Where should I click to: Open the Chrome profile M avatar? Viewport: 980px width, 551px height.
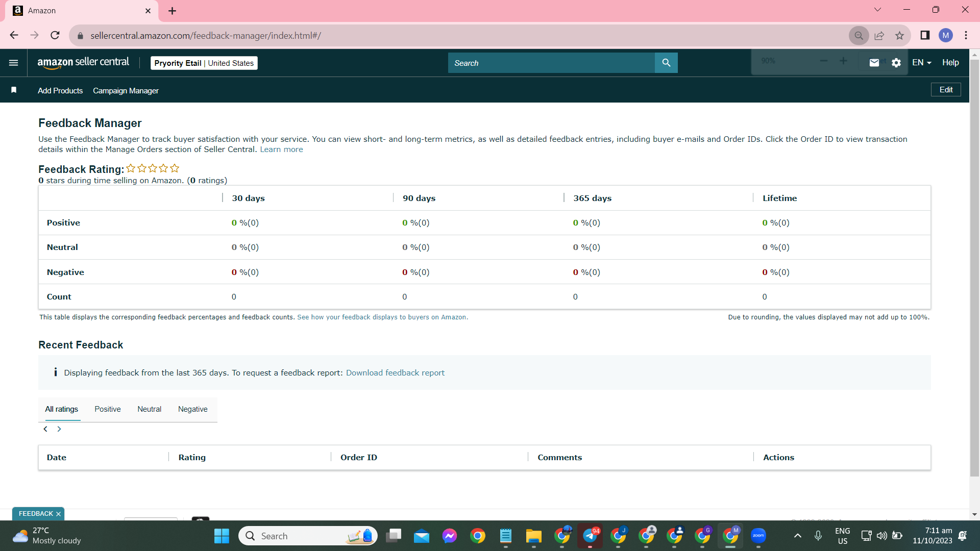946,35
